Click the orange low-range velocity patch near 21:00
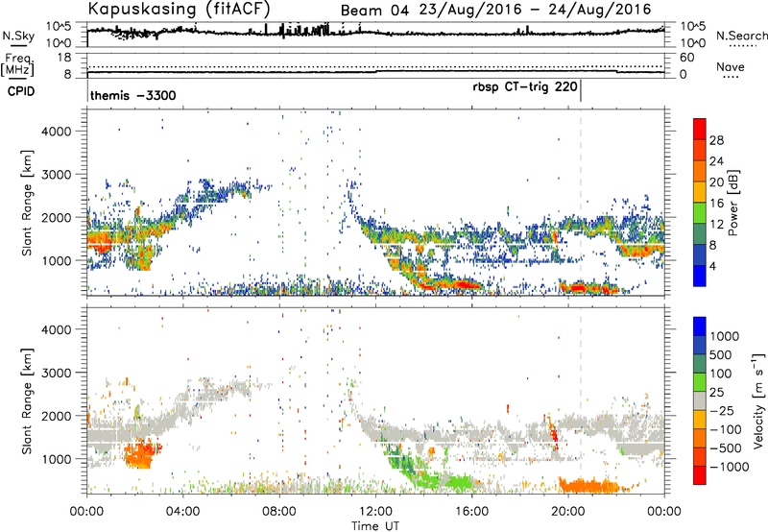 click(588, 486)
